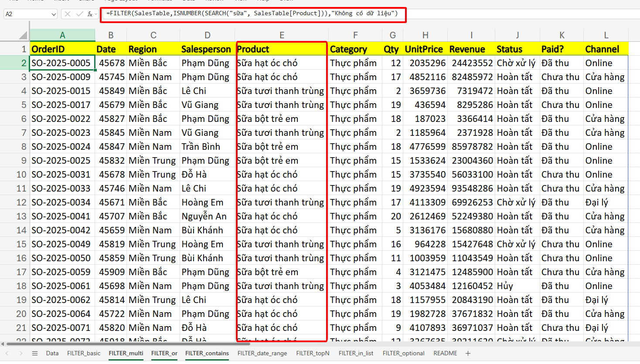Expand the Name Box dropdown arrow
The height and width of the screenshot is (364, 640).
[54, 14]
